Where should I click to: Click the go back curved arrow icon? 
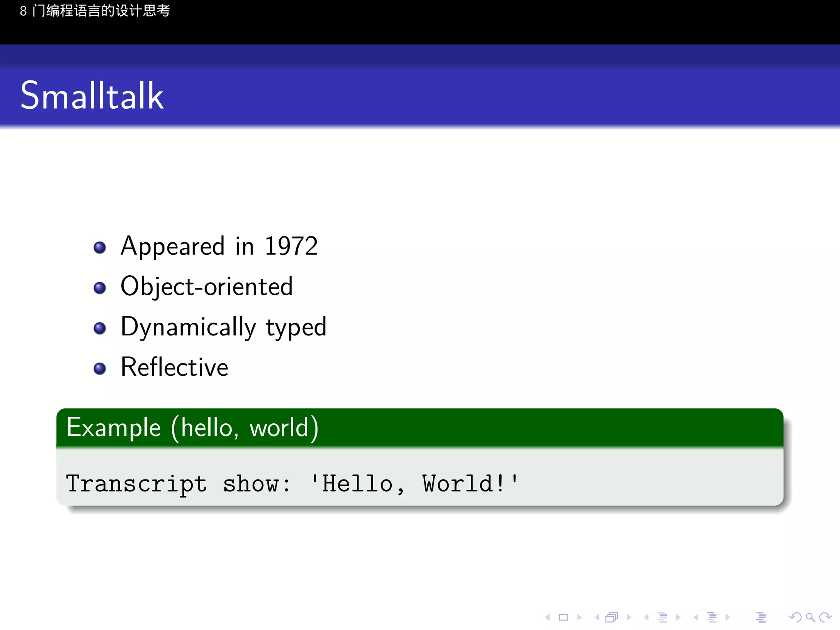coord(795,617)
